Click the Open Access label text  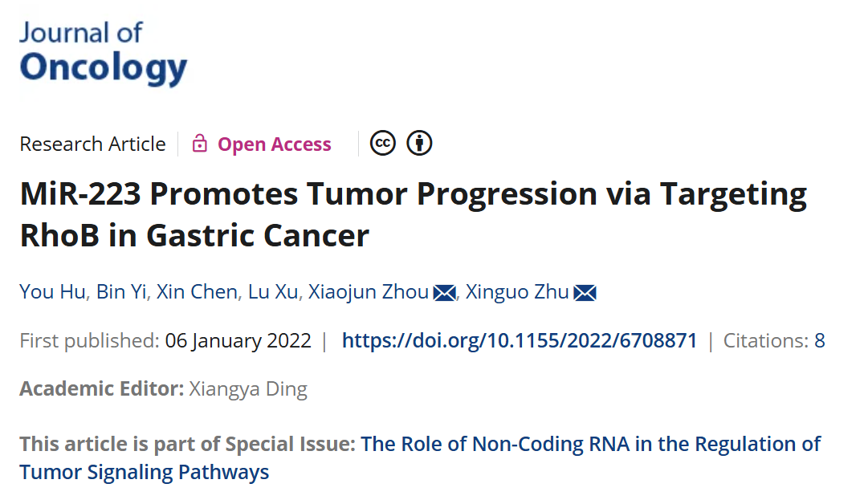(275, 144)
